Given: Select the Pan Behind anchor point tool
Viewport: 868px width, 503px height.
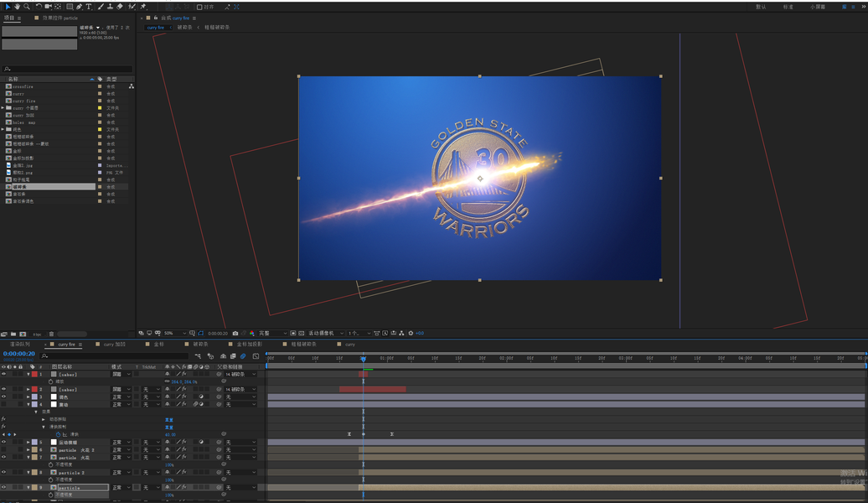Looking at the screenshot, I should [x=58, y=7].
